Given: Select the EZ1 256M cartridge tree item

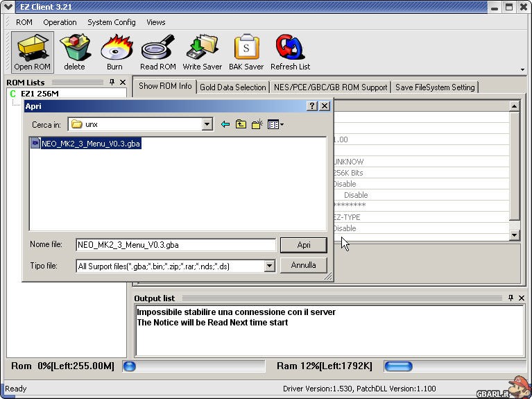Looking at the screenshot, I should tap(40, 94).
